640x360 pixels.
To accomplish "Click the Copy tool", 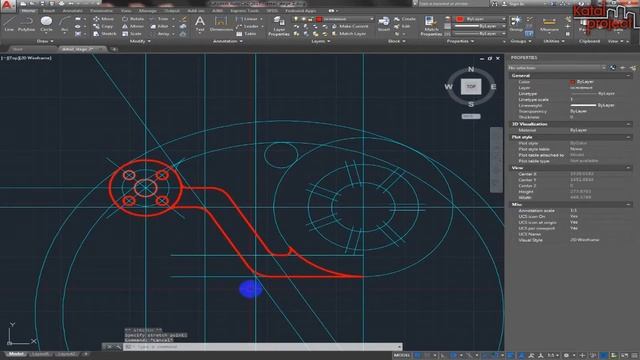I will click(x=103, y=26).
